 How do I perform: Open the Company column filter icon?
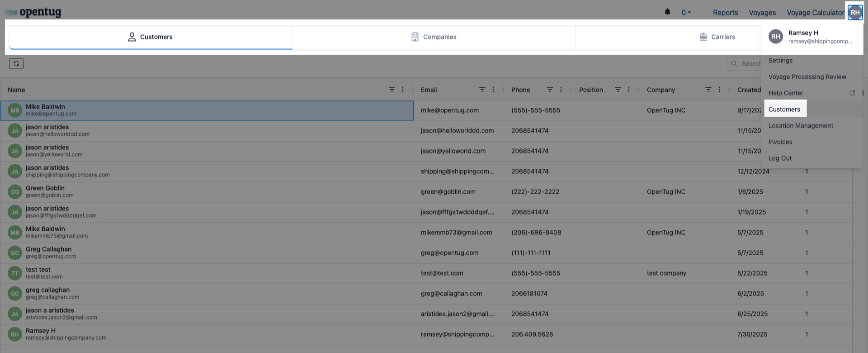click(x=708, y=90)
